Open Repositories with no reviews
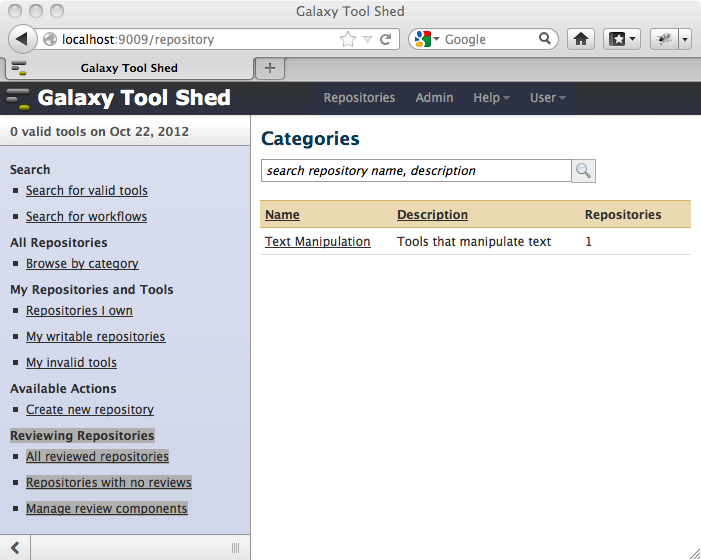The height and width of the screenshot is (560, 701). [109, 482]
